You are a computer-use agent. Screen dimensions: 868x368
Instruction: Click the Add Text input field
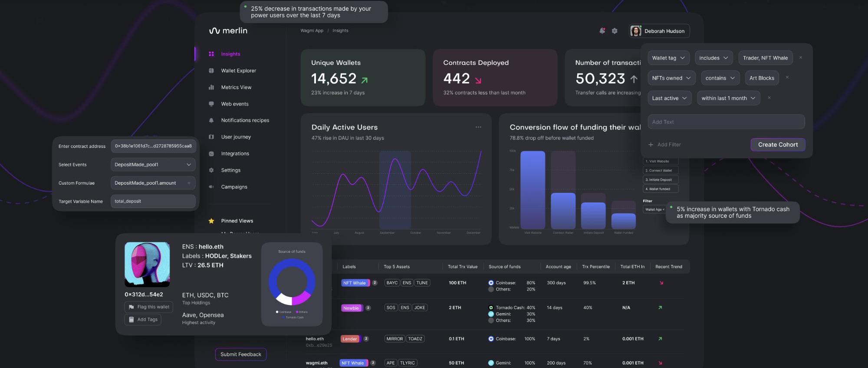tap(726, 122)
